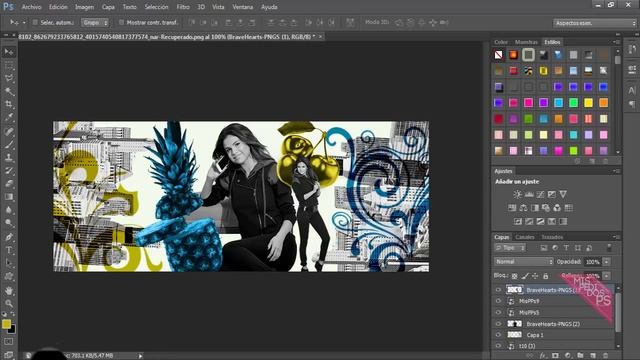This screenshot has width=640, height=360.
Task: Select the Crop tool
Action: (x=9, y=104)
